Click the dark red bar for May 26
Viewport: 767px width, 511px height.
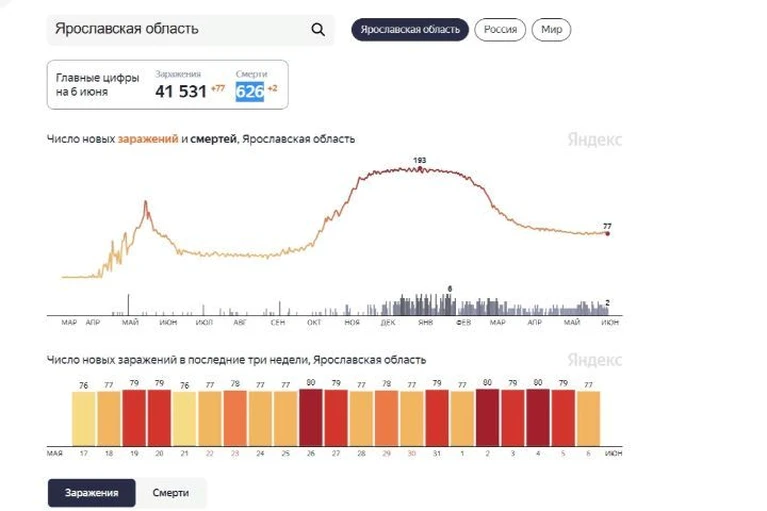click(x=311, y=417)
